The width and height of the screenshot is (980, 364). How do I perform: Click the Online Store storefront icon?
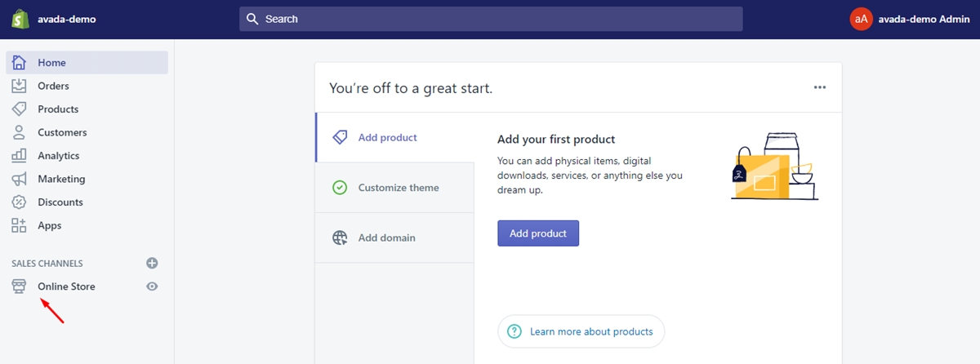click(20, 286)
